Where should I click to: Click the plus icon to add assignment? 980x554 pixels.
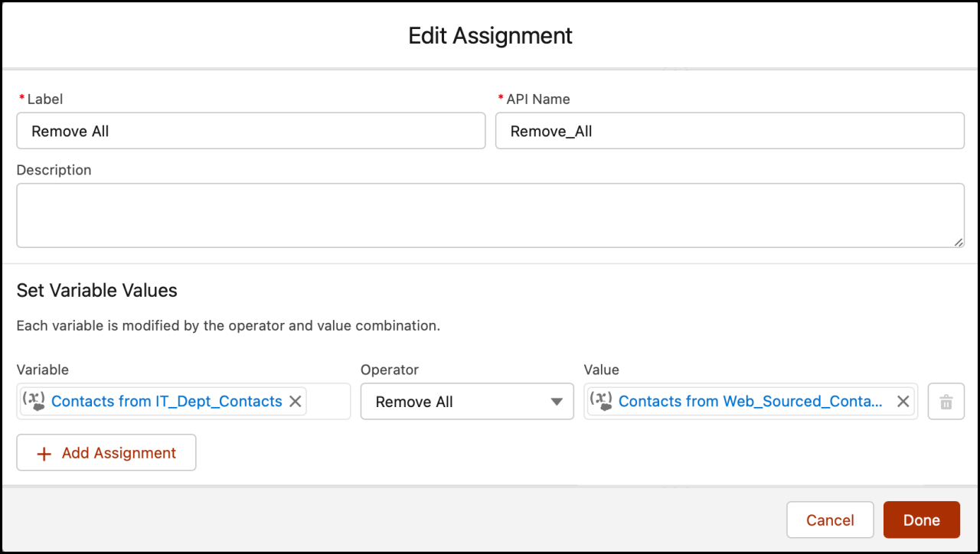(x=44, y=454)
